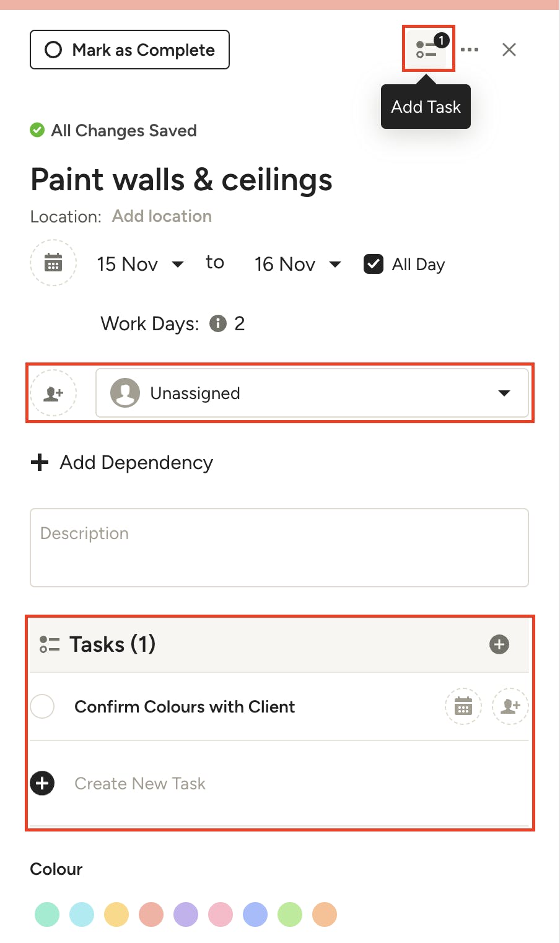Select the yellow colour swatch
The width and height of the screenshot is (560, 943).
(116, 914)
